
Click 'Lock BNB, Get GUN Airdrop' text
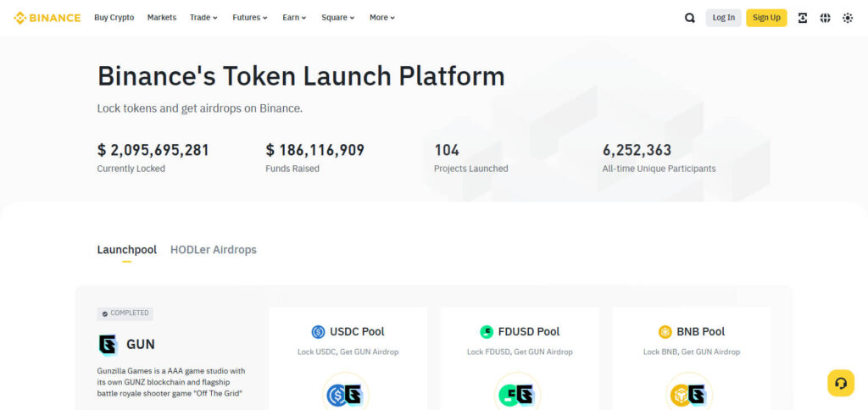[692, 352]
